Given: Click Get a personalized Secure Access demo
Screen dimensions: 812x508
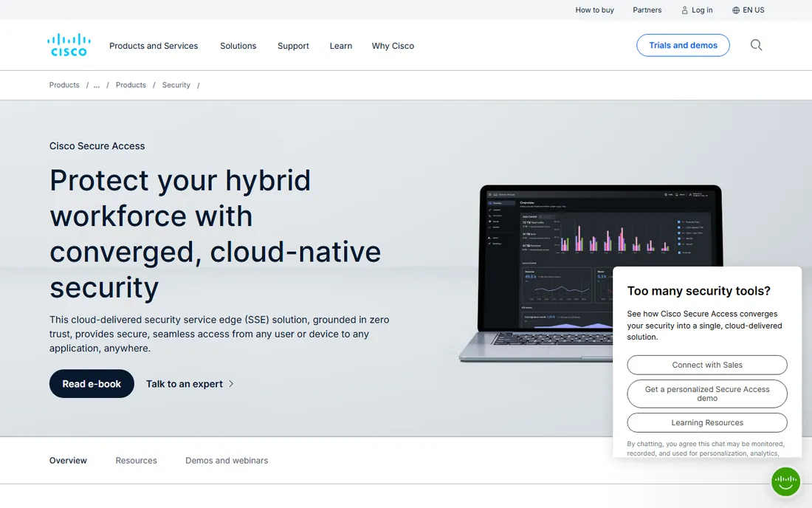Looking at the screenshot, I should (707, 394).
